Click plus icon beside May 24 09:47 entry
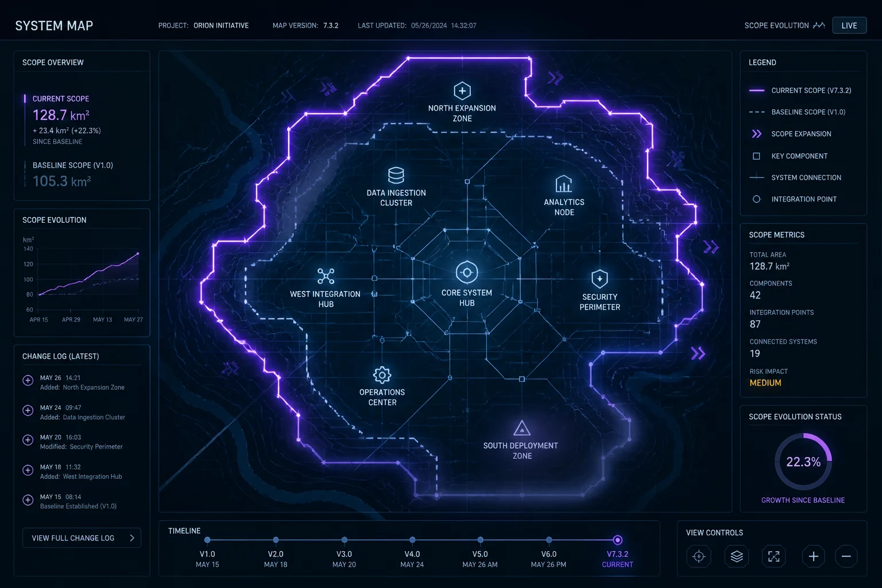The height and width of the screenshot is (588, 882). pyautogui.click(x=28, y=410)
